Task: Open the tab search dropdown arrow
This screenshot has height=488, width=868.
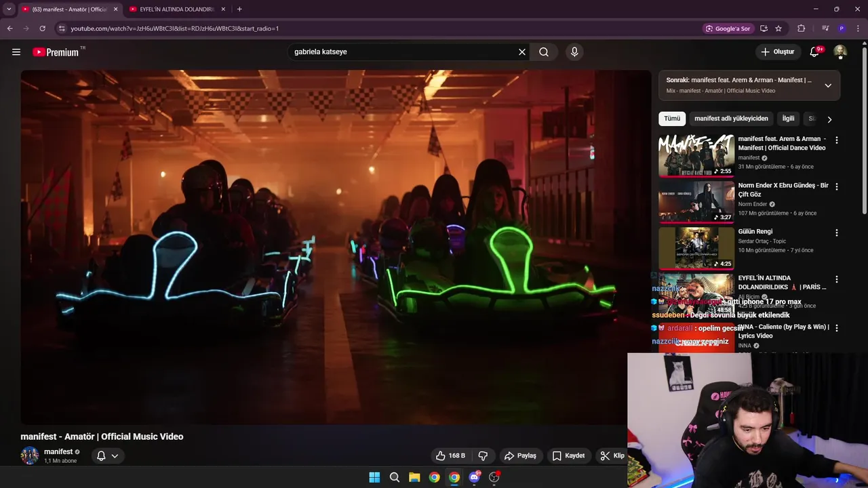Action: click(x=9, y=9)
